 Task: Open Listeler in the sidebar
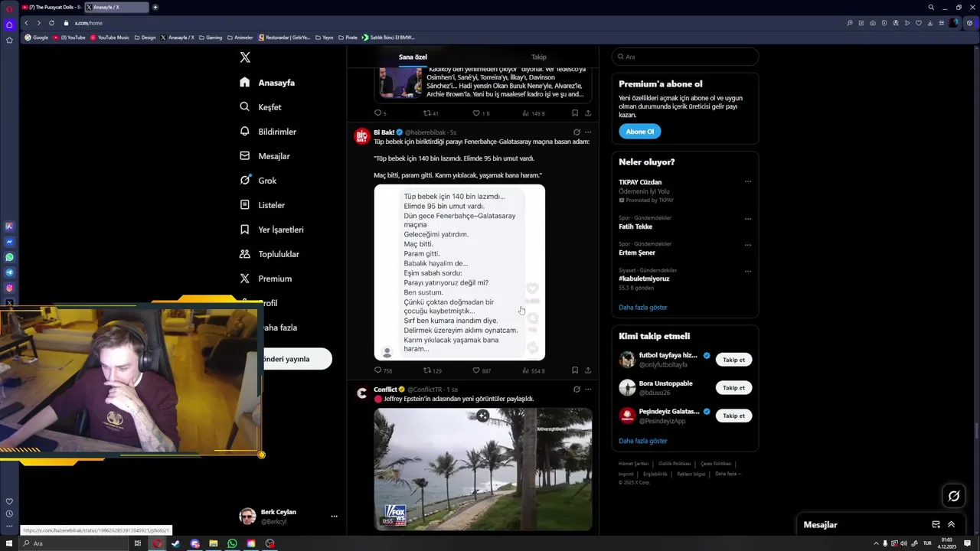coord(262,205)
